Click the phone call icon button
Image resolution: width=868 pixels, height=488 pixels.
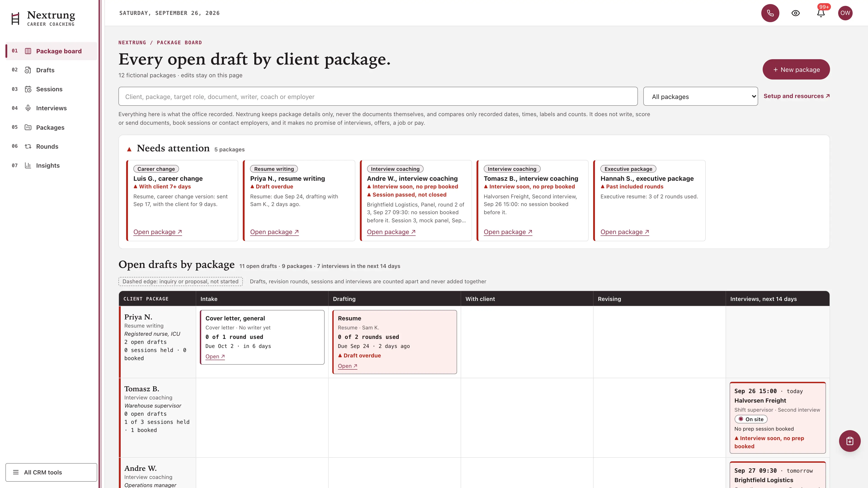tap(770, 13)
